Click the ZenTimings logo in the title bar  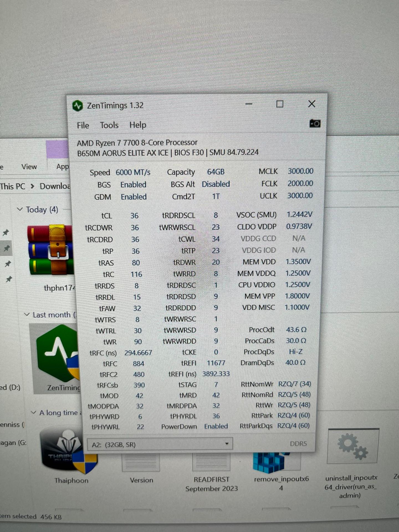pyautogui.click(x=78, y=106)
